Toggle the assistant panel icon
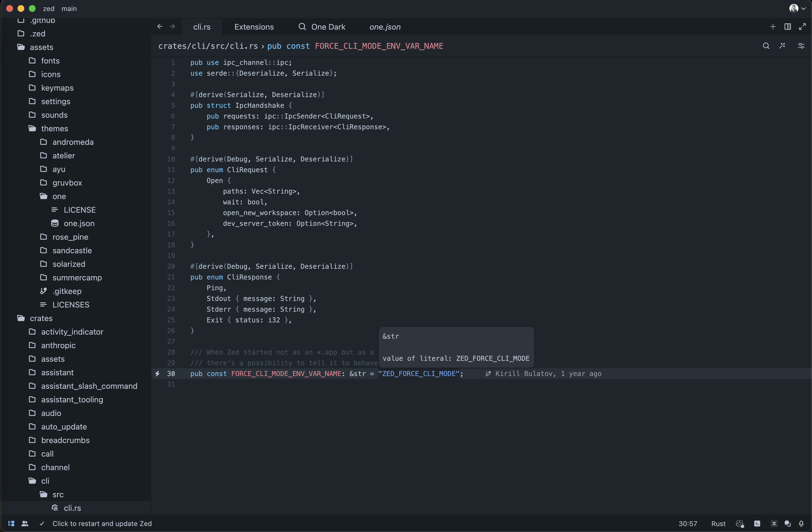The image size is (812, 532). [774, 524]
